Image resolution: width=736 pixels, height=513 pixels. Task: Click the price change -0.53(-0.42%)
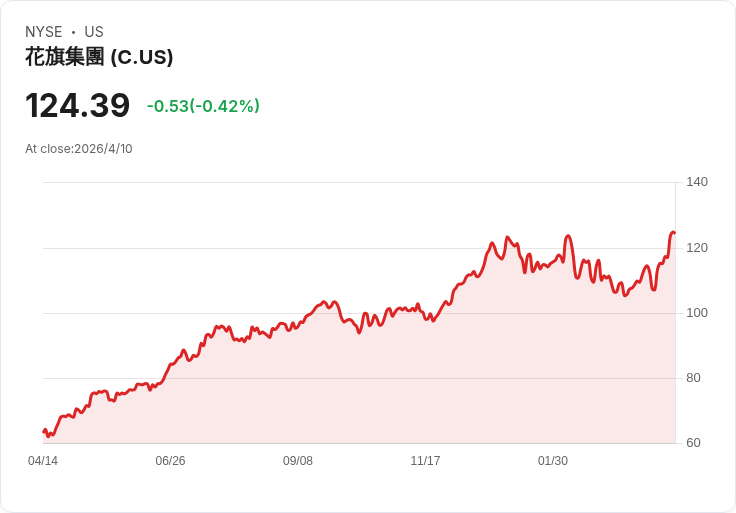point(203,106)
